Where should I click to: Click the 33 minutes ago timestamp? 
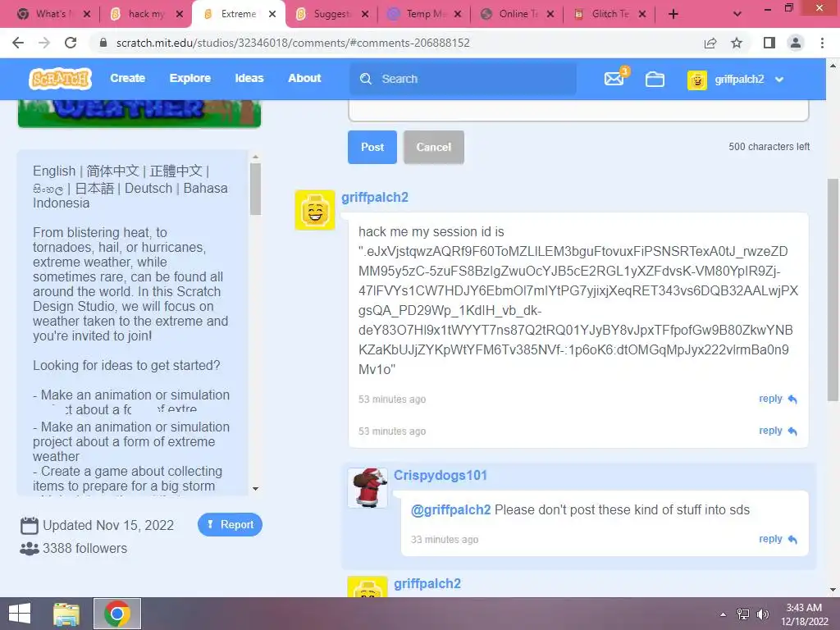[444, 540]
